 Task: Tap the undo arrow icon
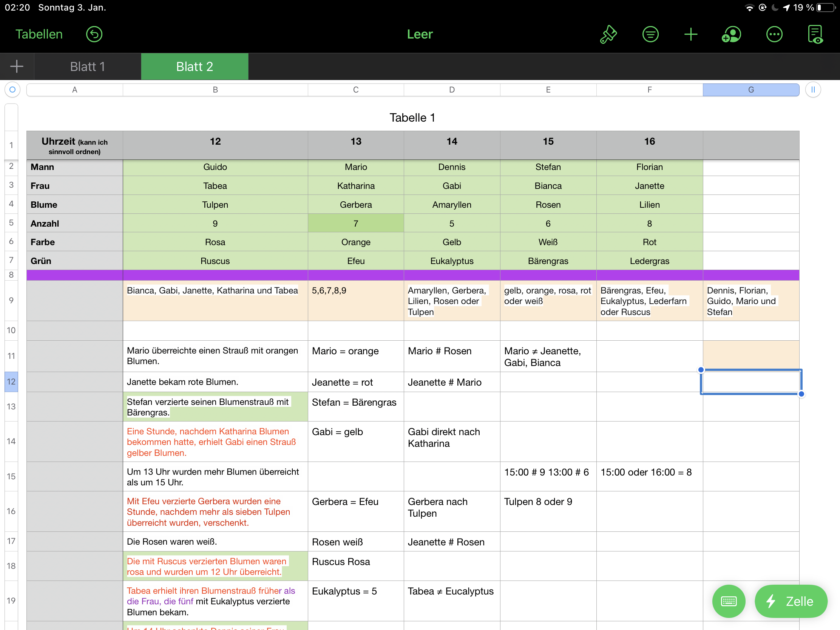tap(94, 34)
